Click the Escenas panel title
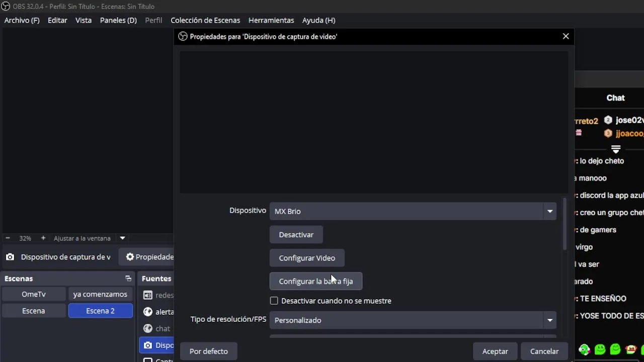644x362 pixels. pos(19,279)
